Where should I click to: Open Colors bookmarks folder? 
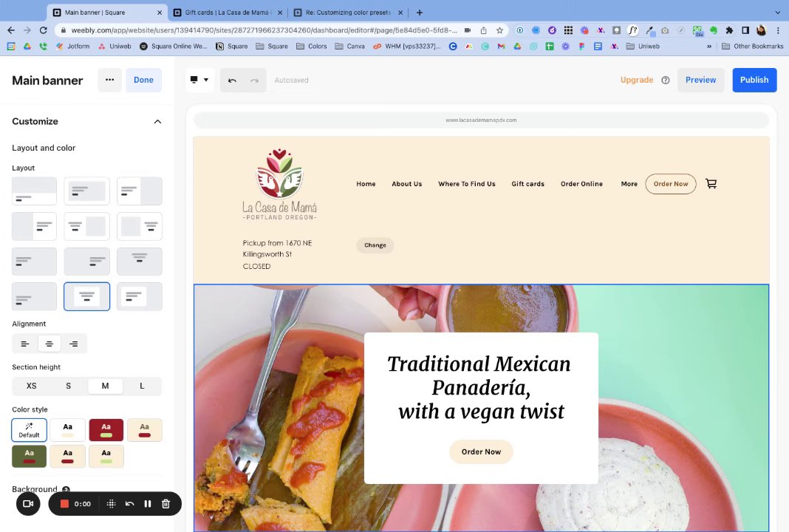click(312, 47)
